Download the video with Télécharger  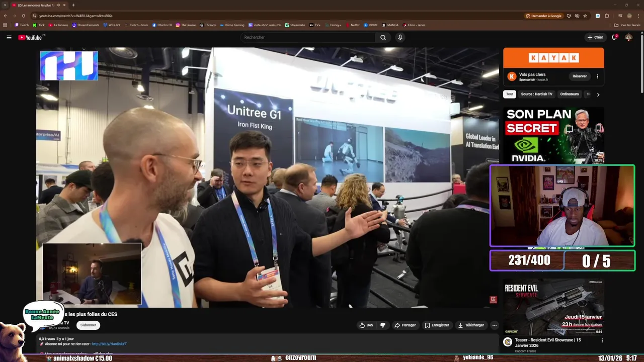[471, 325]
